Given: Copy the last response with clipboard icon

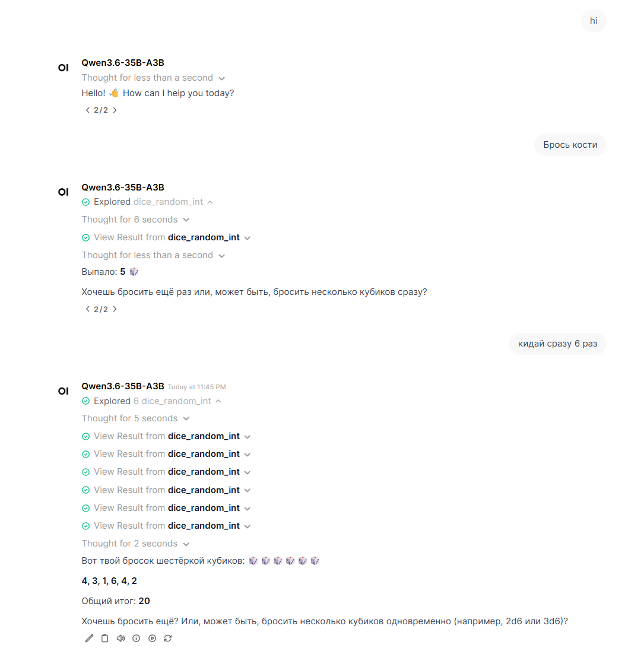Looking at the screenshot, I should pos(104,638).
